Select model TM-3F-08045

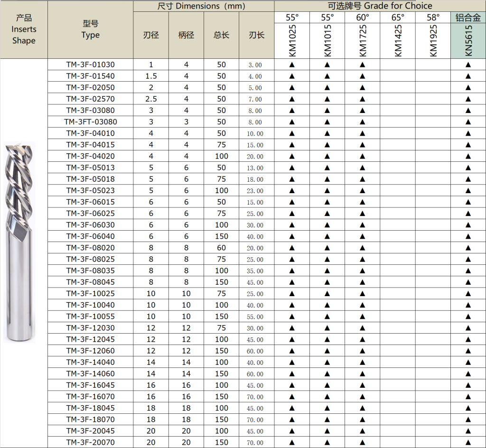[x=91, y=282]
